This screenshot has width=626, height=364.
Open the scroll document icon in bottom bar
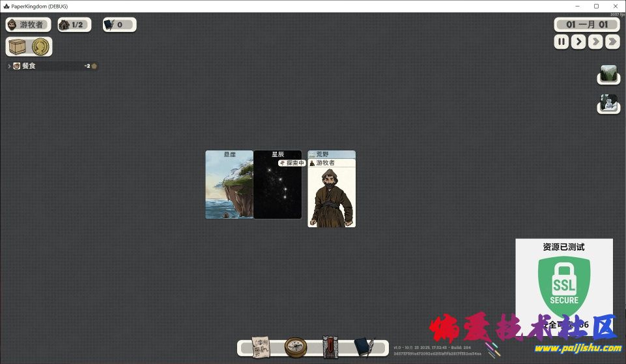(x=261, y=348)
